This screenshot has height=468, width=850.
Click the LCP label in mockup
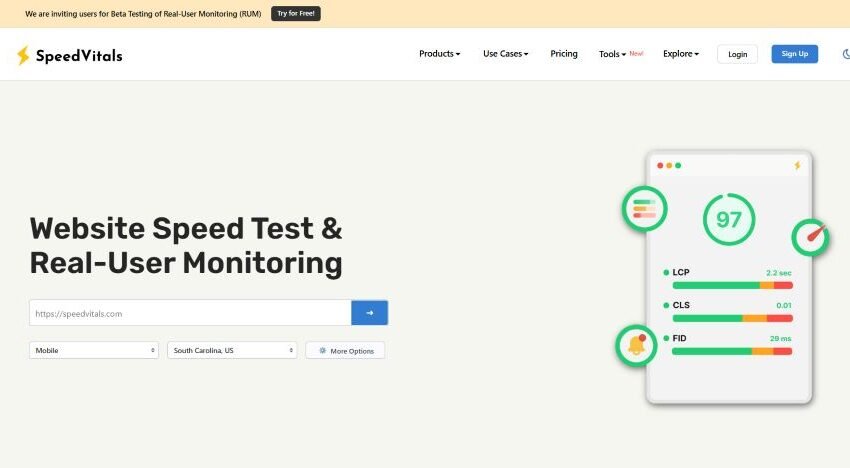point(681,272)
